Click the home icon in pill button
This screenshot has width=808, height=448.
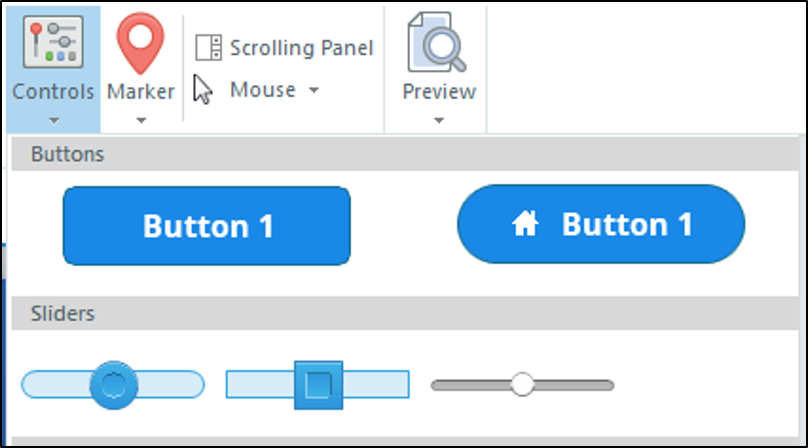525,224
